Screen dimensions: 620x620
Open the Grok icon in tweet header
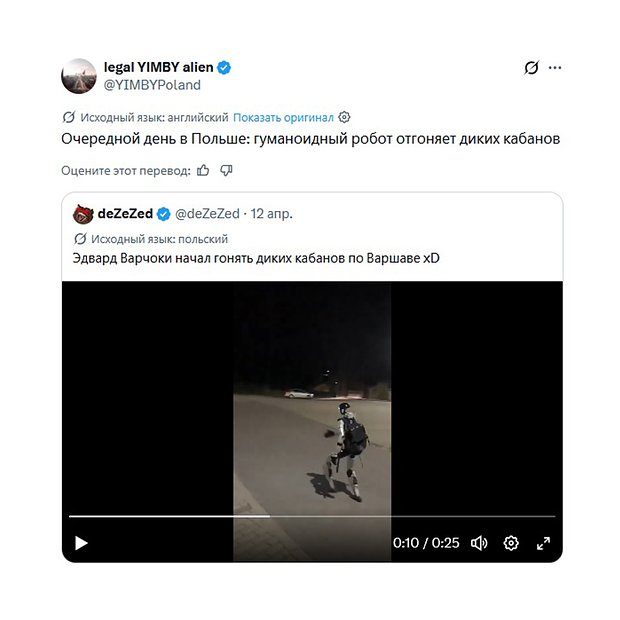click(x=531, y=68)
